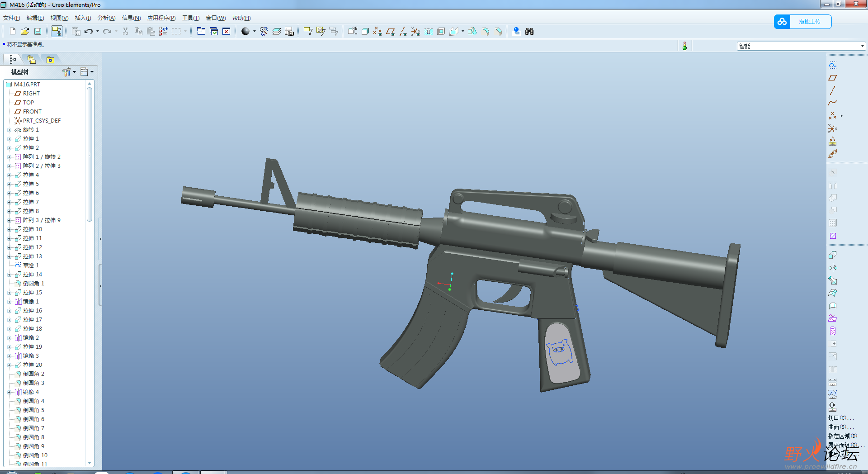
Task: Open the 分析(A) menu
Action: point(106,18)
